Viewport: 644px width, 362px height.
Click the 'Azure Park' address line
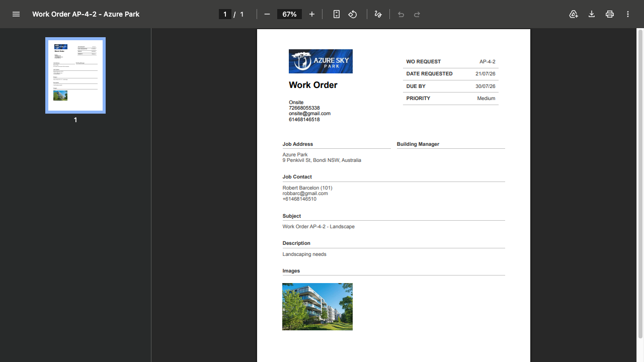click(295, 155)
